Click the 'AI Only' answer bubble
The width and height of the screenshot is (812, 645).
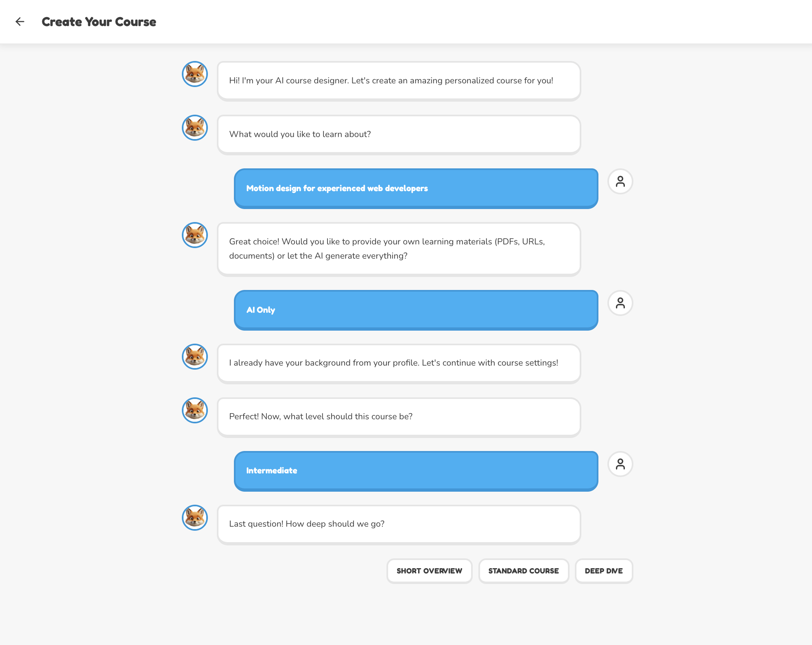point(416,310)
